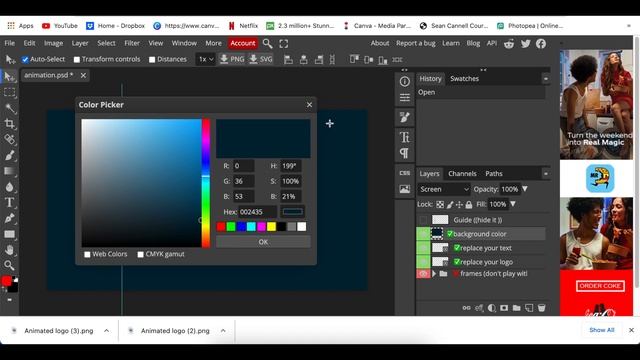Click the search magnifier in menu bar

click(x=267, y=43)
